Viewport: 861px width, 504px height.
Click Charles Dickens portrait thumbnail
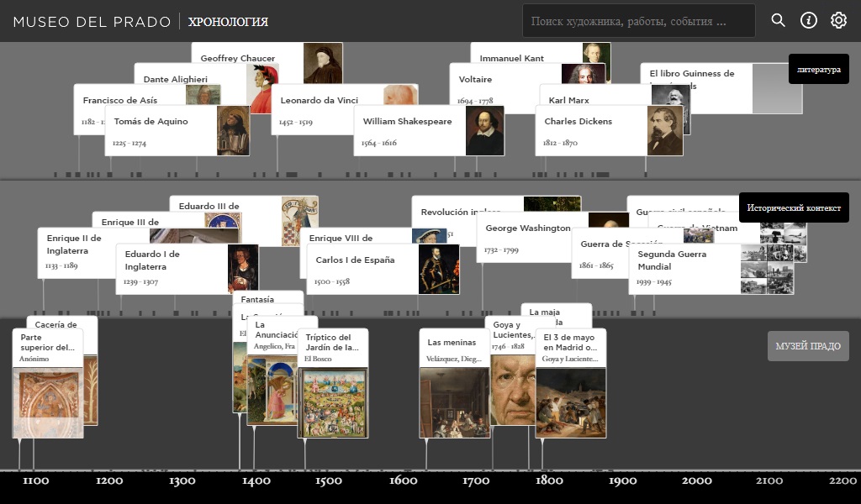[x=665, y=130]
